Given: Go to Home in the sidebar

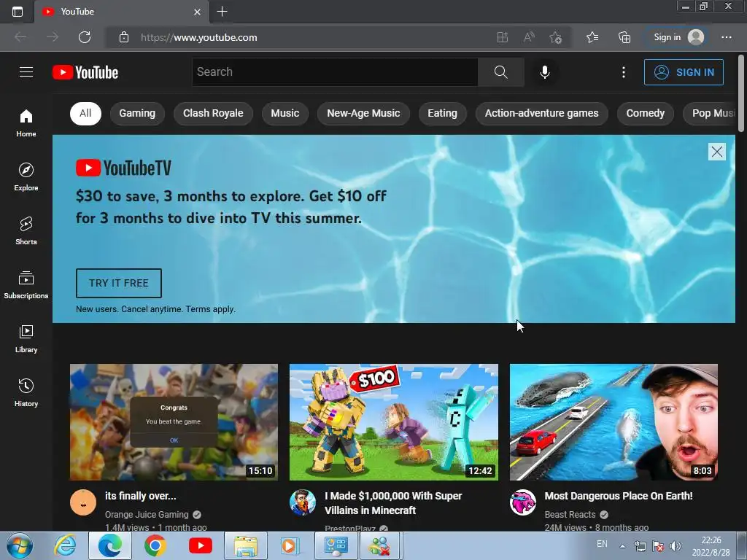Looking at the screenshot, I should pyautogui.click(x=26, y=122).
